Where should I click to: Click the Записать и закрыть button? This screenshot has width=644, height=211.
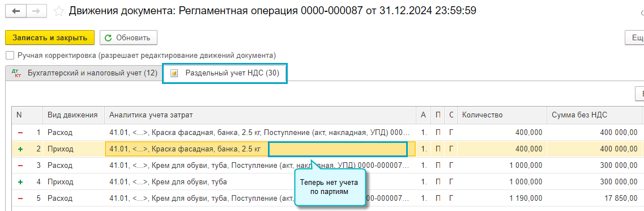50,38
